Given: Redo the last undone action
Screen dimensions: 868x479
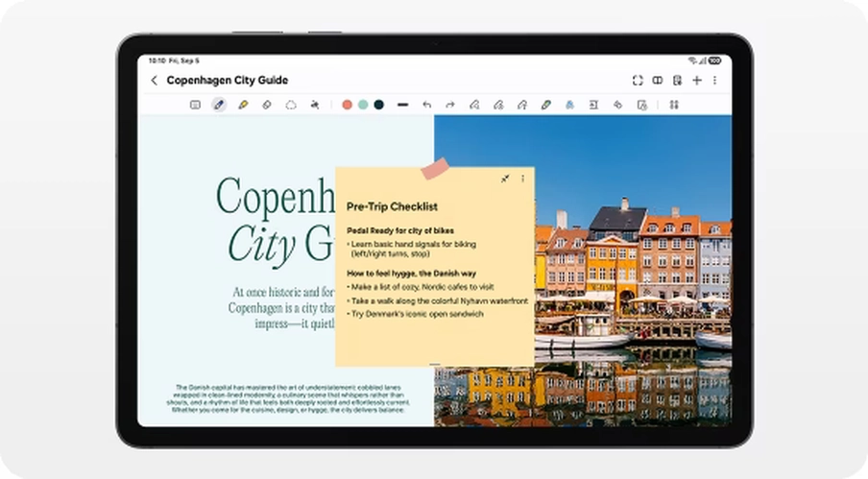Looking at the screenshot, I should (x=449, y=105).
